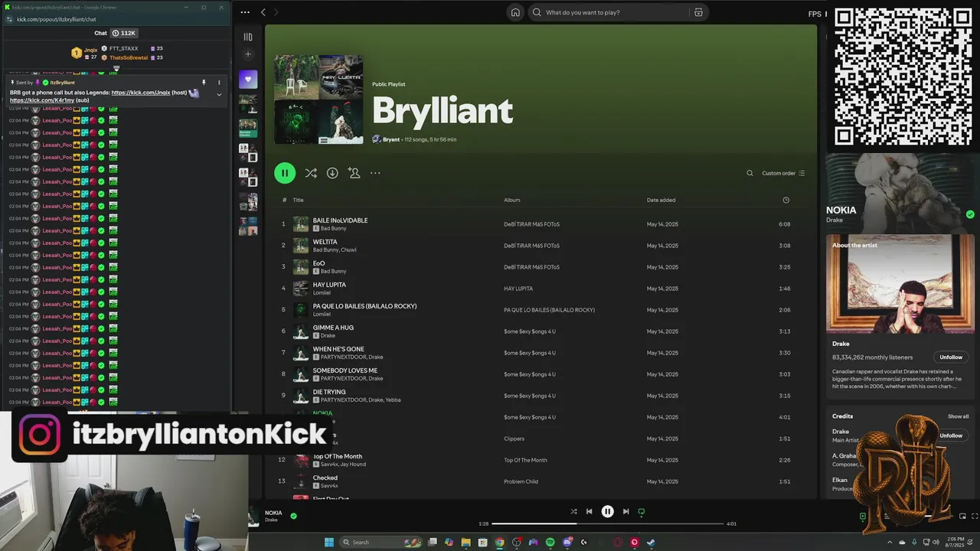Open Google Chrome from the taskbar
Screen dimensions: 980x551
pos(499,542)
